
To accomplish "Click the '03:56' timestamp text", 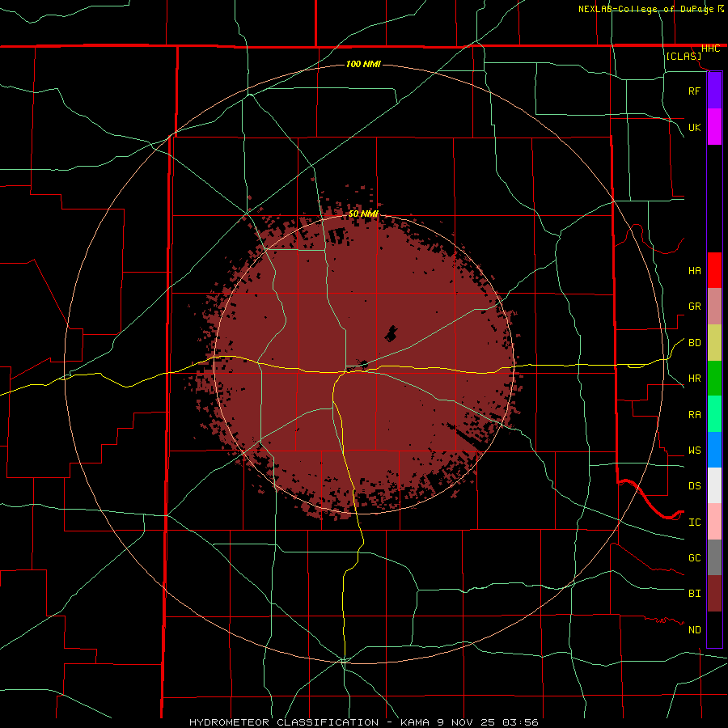I will point(522,722).
